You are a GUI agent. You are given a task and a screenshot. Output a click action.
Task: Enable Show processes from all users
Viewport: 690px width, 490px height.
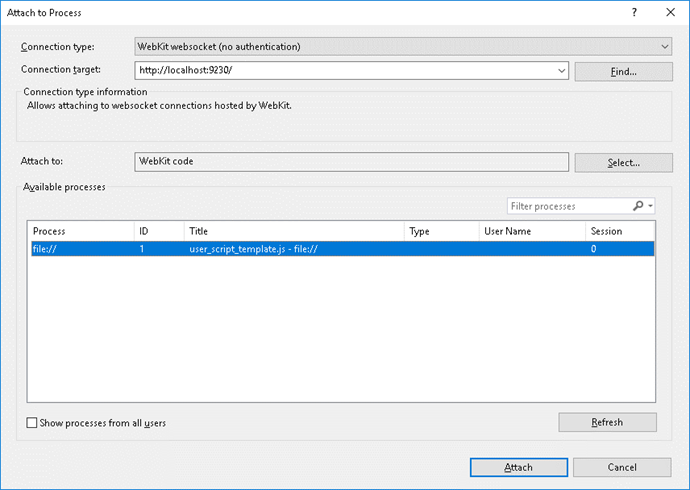32,423
